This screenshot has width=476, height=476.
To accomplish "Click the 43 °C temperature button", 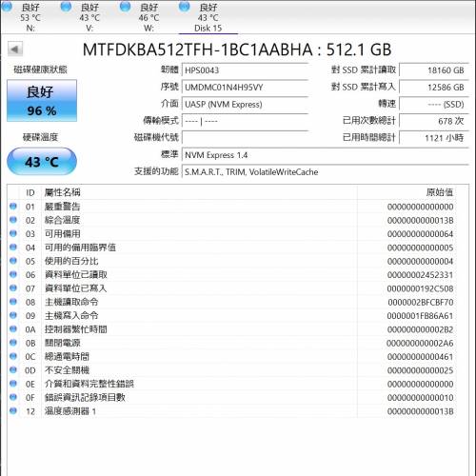I will coord(42,162).
